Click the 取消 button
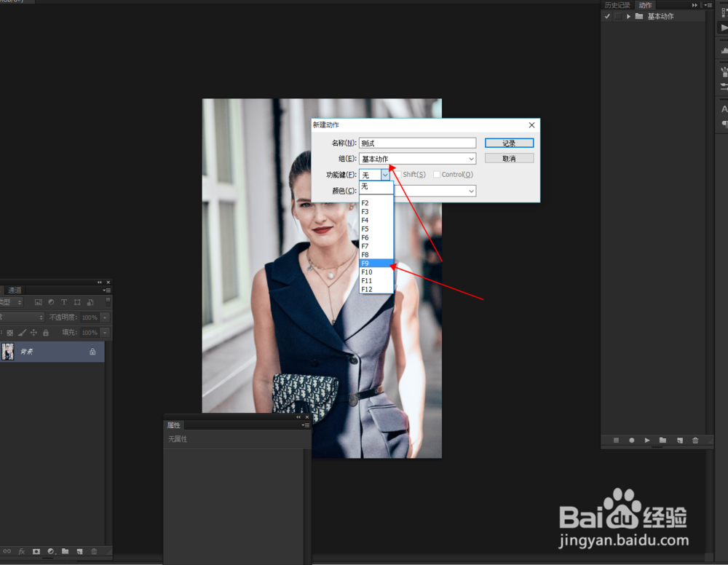The image size is (728, 565). pyautogui.click(x=510, y=158)
